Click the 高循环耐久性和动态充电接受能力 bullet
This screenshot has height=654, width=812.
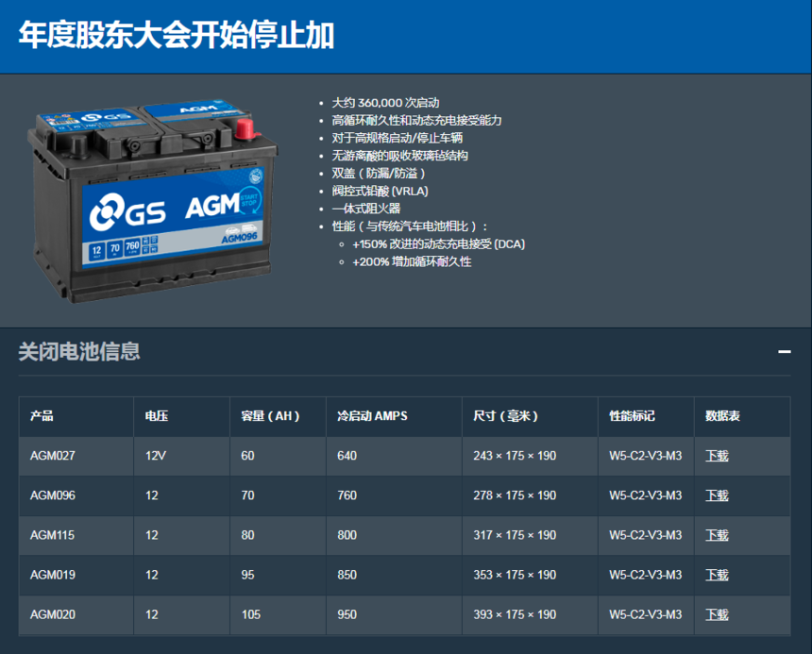[417, 121]
